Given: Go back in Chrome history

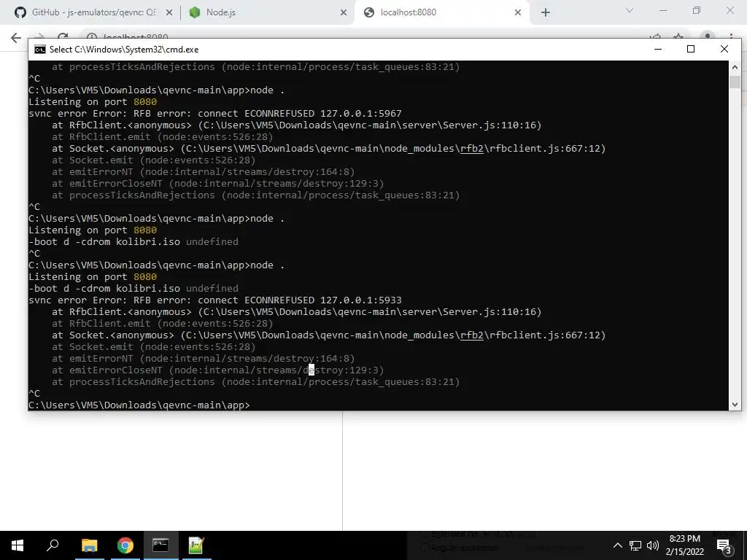Looking at the screenshot, I should tap(16, 38).
